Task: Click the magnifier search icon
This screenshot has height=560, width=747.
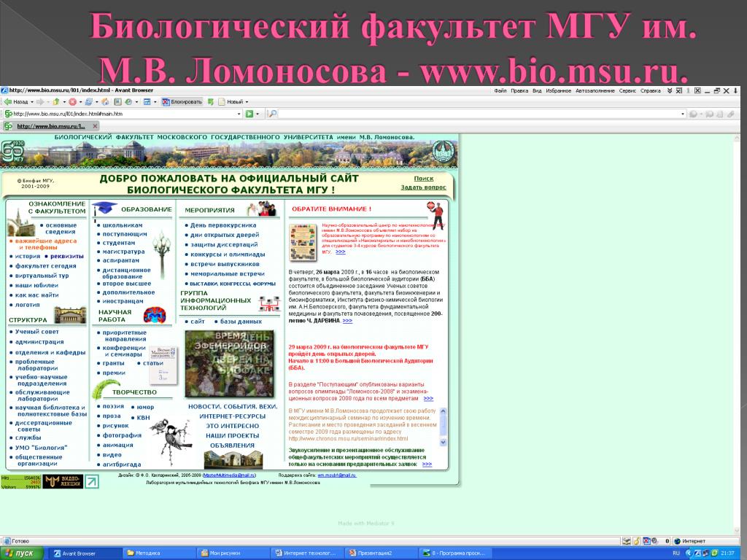Action: tap(273, 114)
